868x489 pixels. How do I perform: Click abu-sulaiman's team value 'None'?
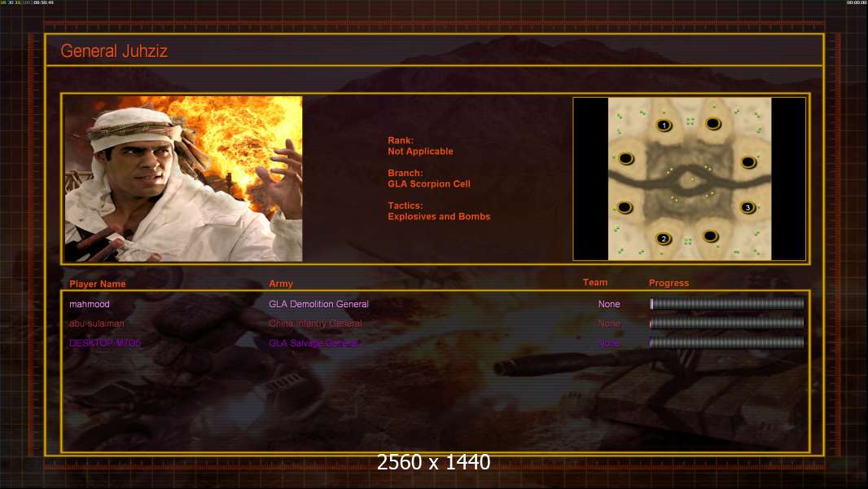point(609,324)
